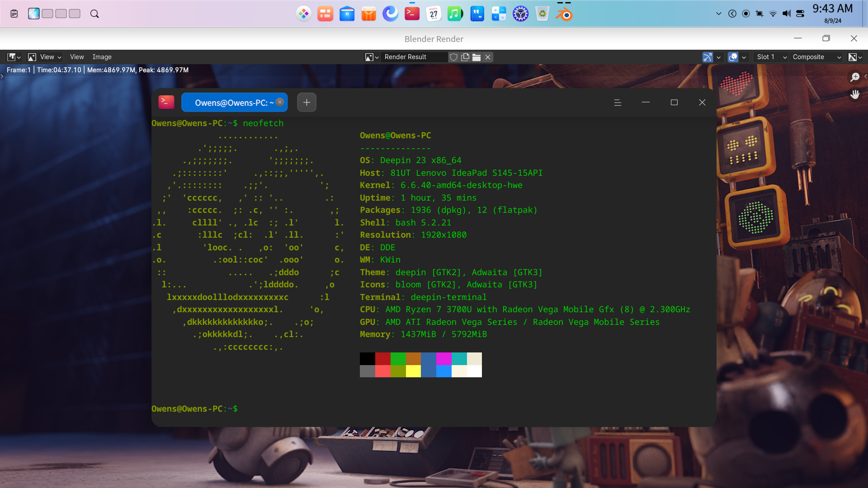Open the App Store shopping bag icon
This screenshot has height=488, width=868.
pyautogui.click(x=369, y=14)
